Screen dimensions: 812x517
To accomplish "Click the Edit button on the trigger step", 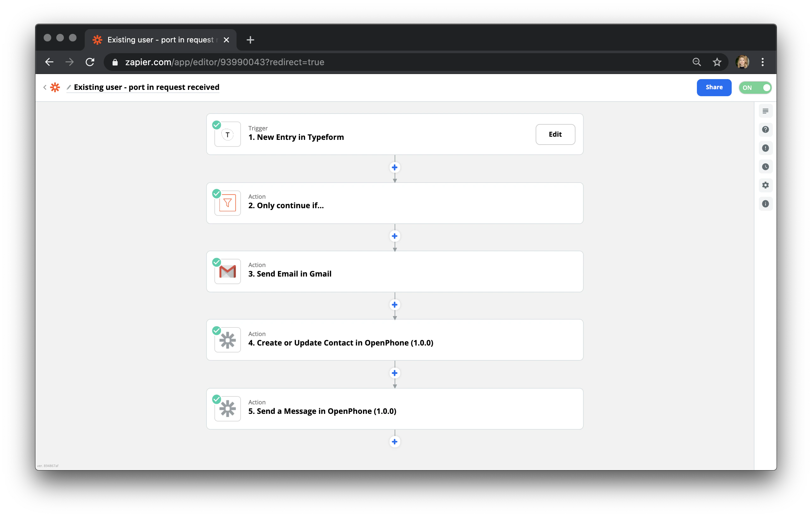I will (x=555, y=134).
